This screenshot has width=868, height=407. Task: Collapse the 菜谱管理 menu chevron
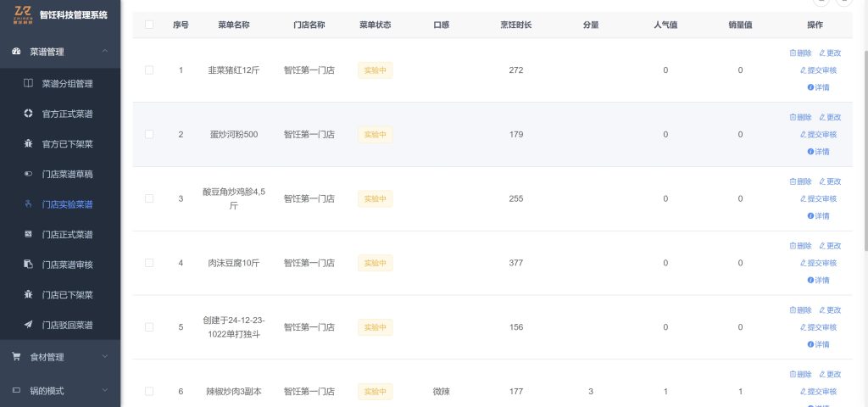point(103,52)
